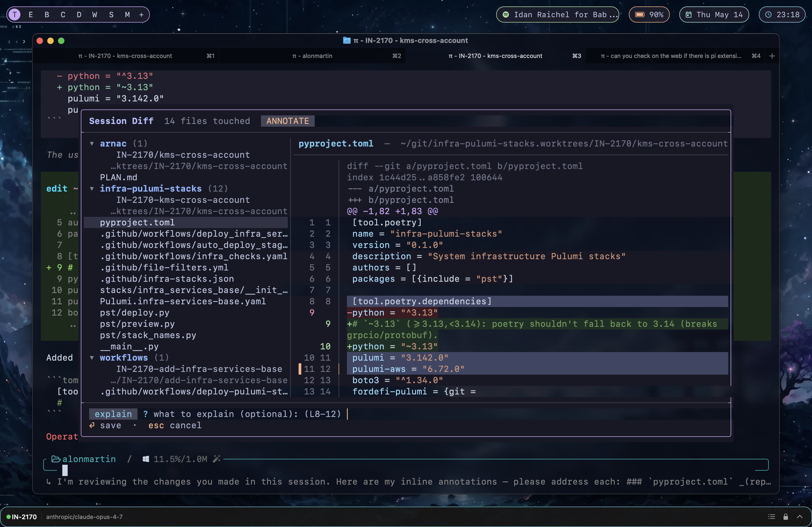Switch to workspace W
The image size is (812, 527).
(95, 15)
